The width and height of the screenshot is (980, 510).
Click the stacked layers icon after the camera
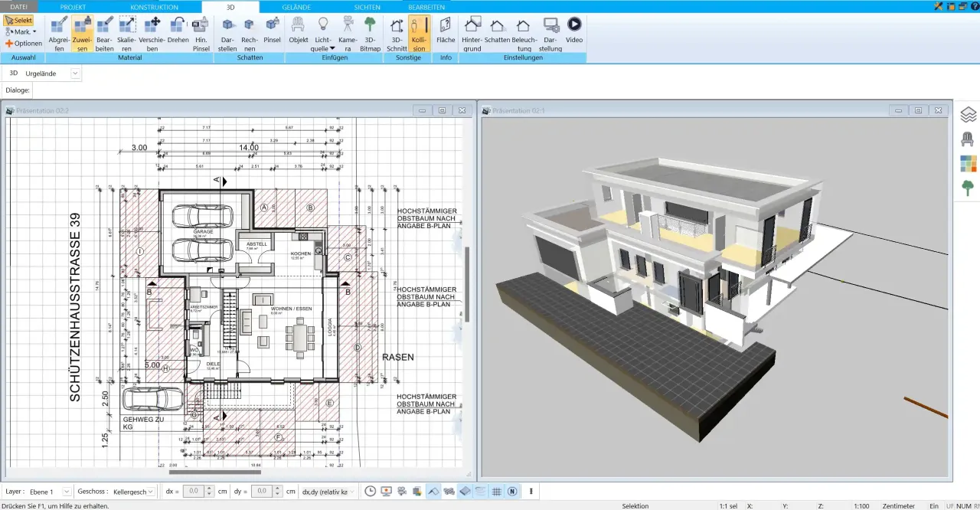coord(416,492)
